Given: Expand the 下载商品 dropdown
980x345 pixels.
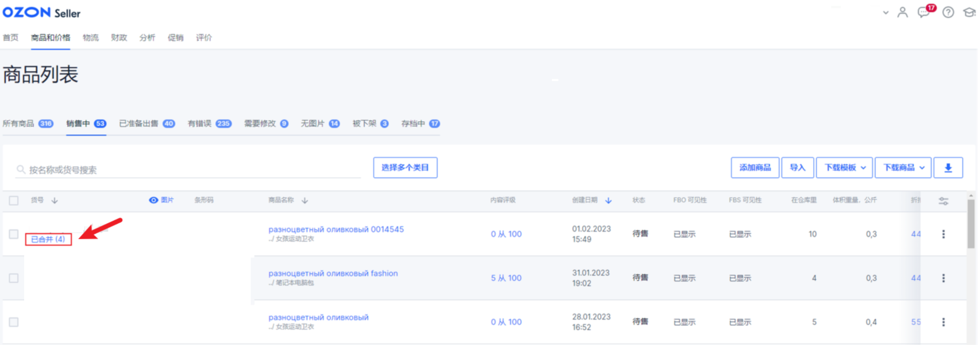Looking at the screenshot, I should (x=903, y=168).
